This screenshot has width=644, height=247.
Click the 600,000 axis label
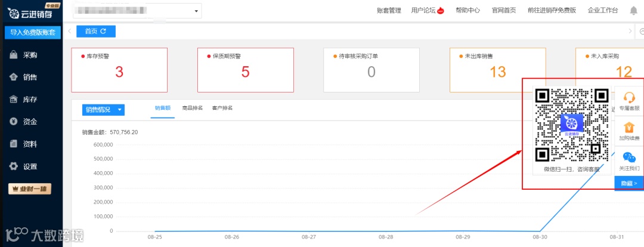[x=104, y=144]
